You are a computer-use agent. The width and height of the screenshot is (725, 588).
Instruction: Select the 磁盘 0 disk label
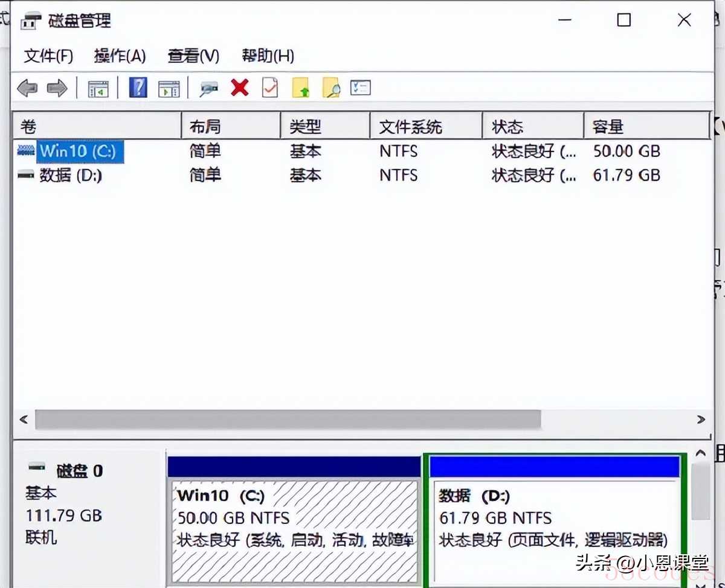(x=80, y=471)
